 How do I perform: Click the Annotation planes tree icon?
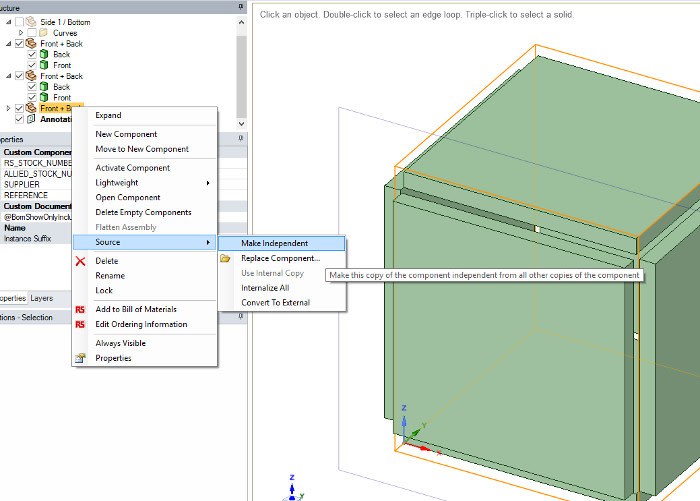[x=31, y=119]
